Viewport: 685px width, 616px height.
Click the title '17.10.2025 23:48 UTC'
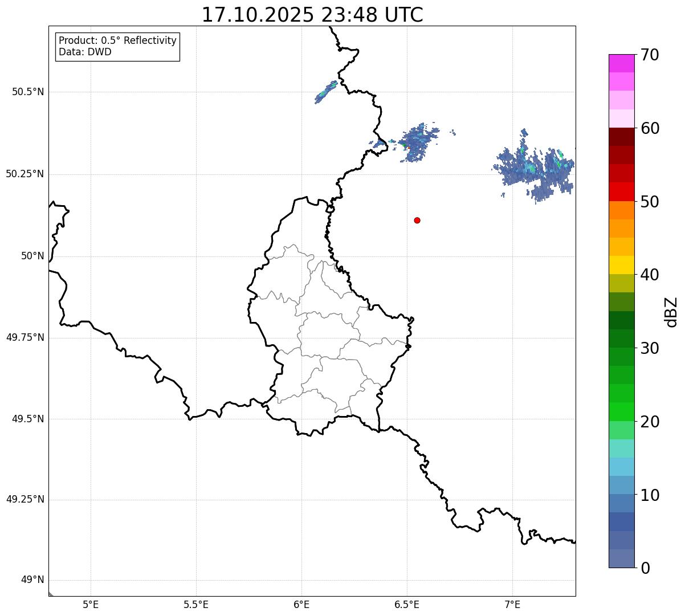(x=312, y=15)
